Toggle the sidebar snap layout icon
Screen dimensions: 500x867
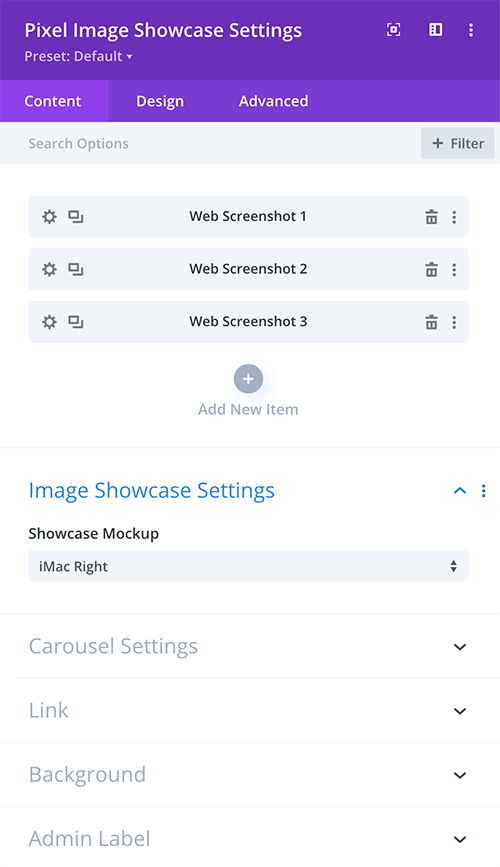click(x=436, y=30)
